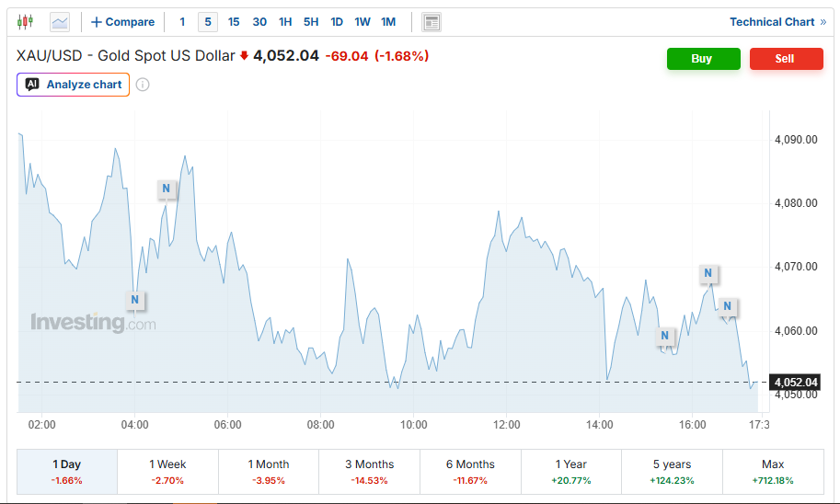Add a comparison with Compare button
Screen dimensions: 840x504
point(122,22)
